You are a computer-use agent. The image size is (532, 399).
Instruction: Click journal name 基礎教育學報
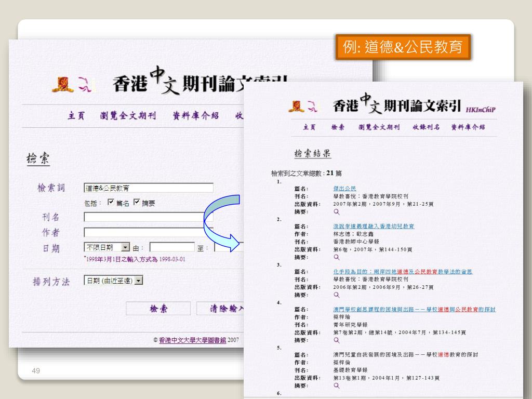point(351,370)
